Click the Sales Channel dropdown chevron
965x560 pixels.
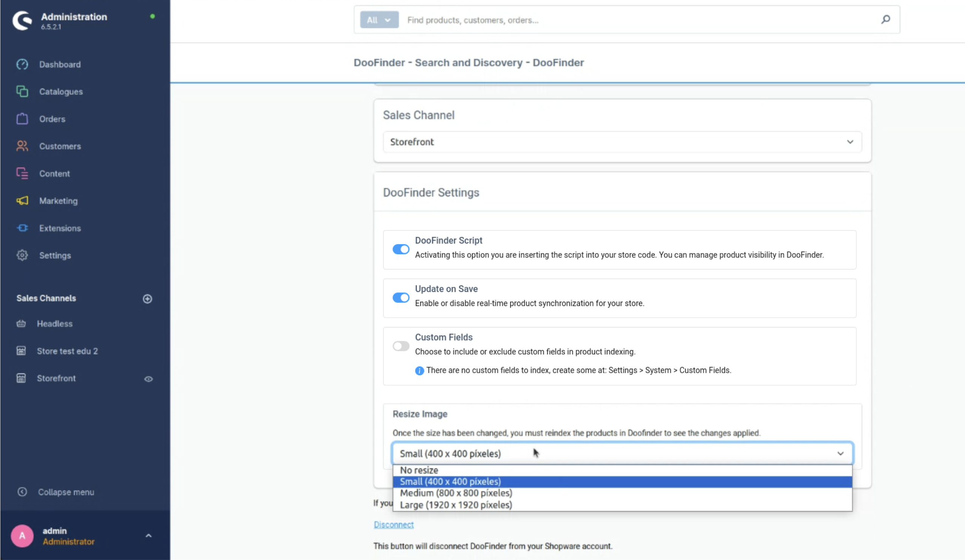pyautogui.click(x=850, y=142)
